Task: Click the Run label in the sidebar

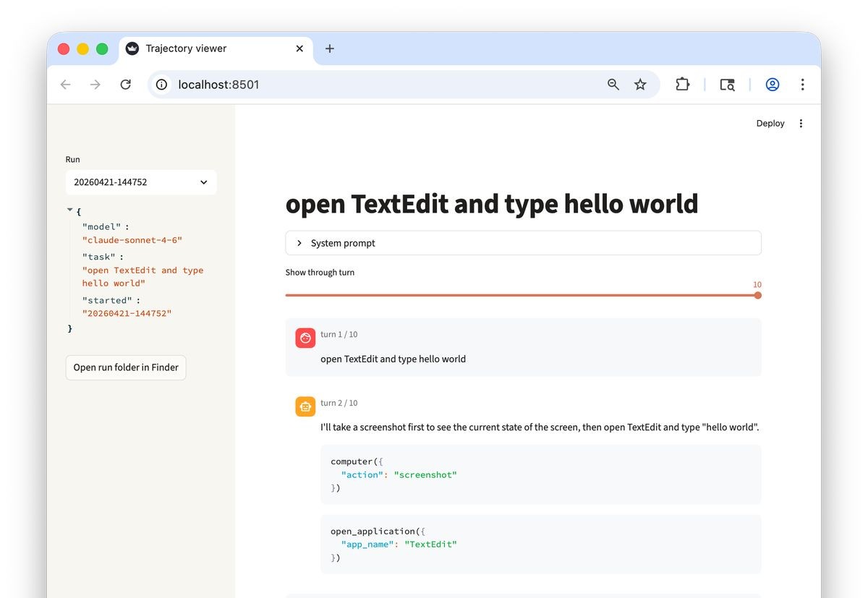Action: (x=73, y=159)
